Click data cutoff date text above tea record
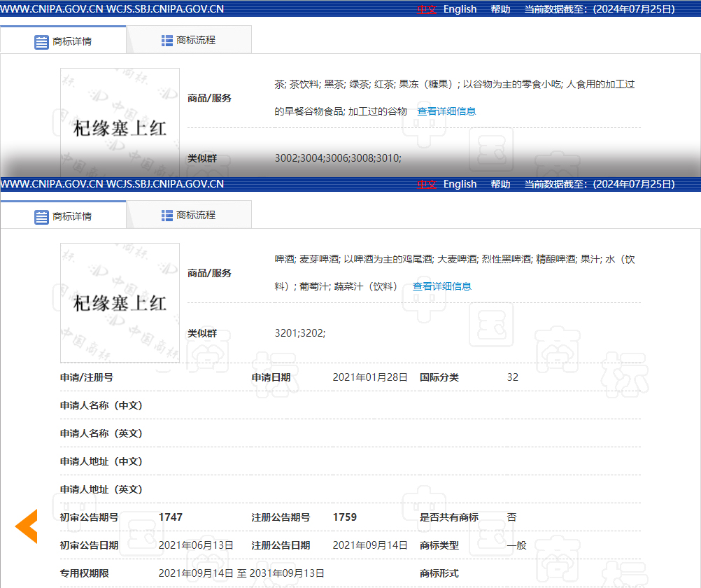The width and height of the screenshot is (701, 588). click(600, 9)
